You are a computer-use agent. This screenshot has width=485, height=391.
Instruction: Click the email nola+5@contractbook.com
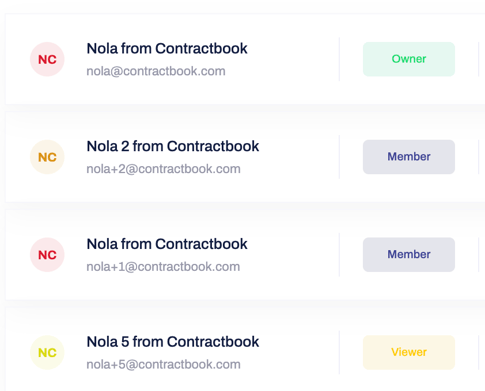point(163,364)
